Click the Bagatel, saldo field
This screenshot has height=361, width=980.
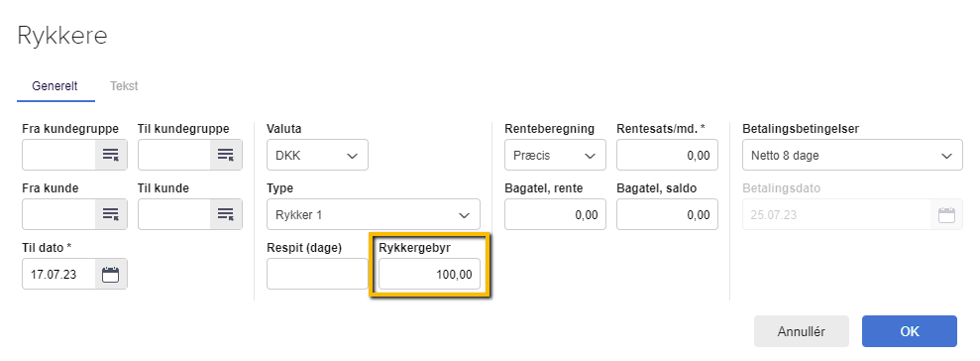(667, 214)
